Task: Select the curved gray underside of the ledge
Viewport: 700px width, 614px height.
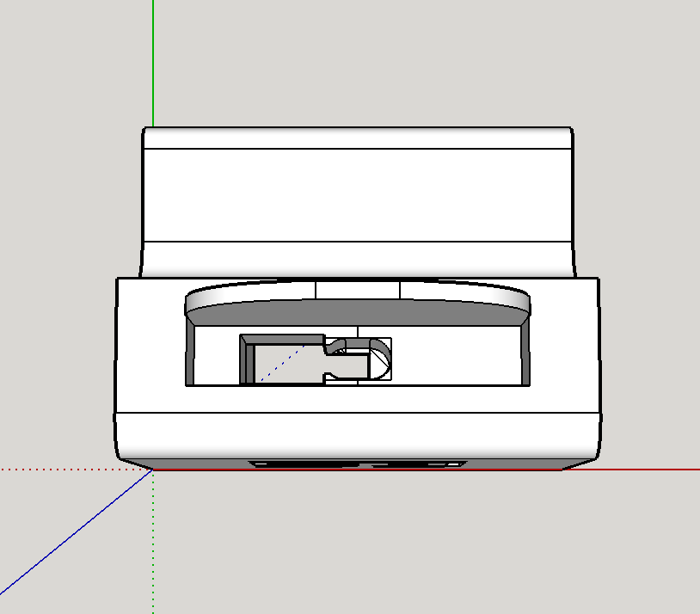Action: [x=357, y=312]
